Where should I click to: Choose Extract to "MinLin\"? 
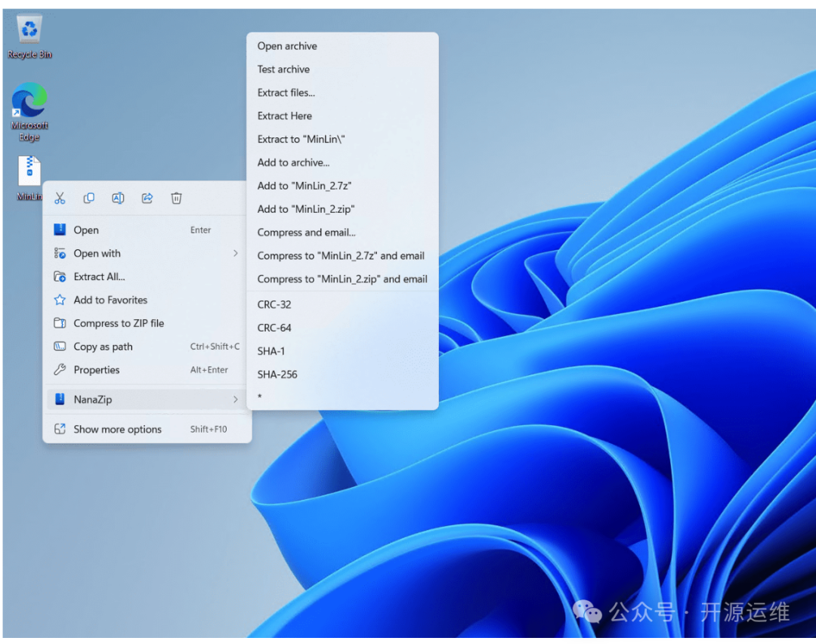coord(342,140)
